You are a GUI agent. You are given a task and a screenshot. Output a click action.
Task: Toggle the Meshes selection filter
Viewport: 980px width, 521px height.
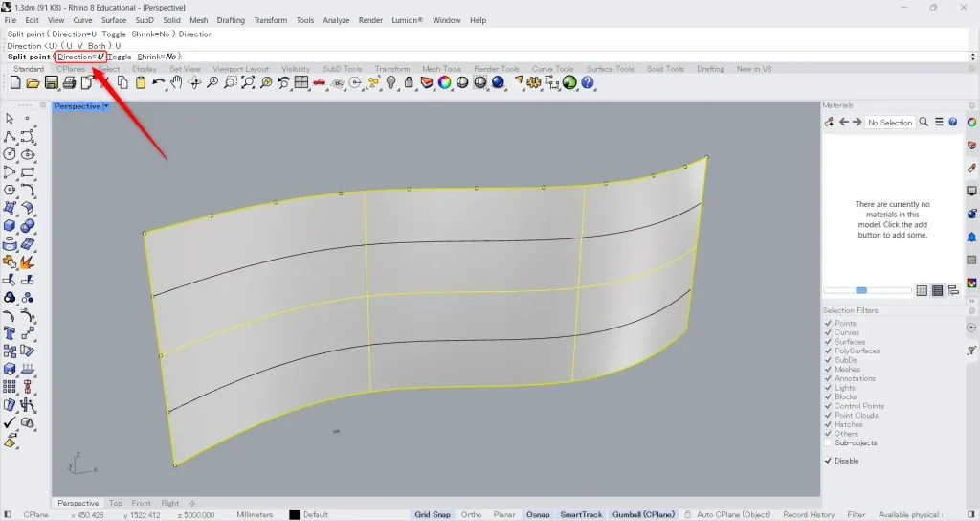828,369
